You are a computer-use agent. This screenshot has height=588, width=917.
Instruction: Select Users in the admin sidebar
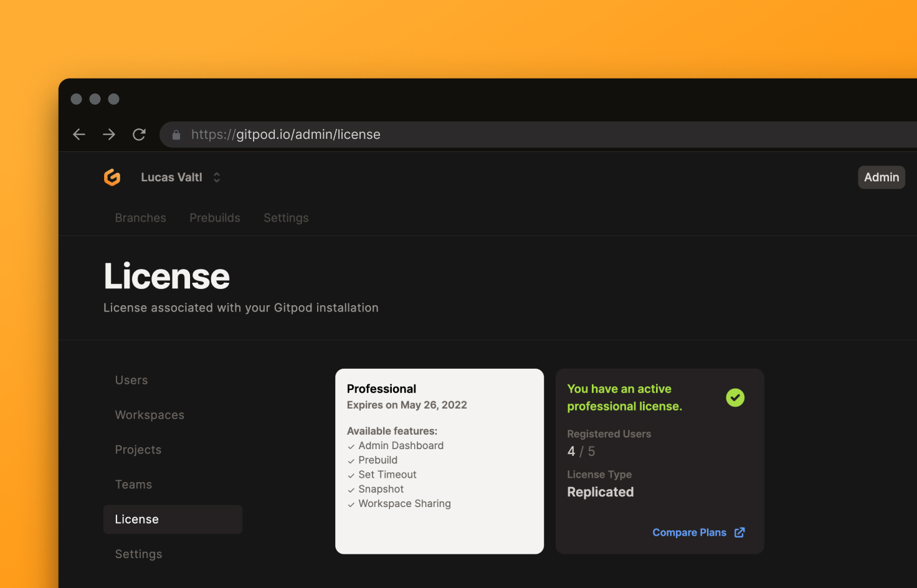click(131, 380)
